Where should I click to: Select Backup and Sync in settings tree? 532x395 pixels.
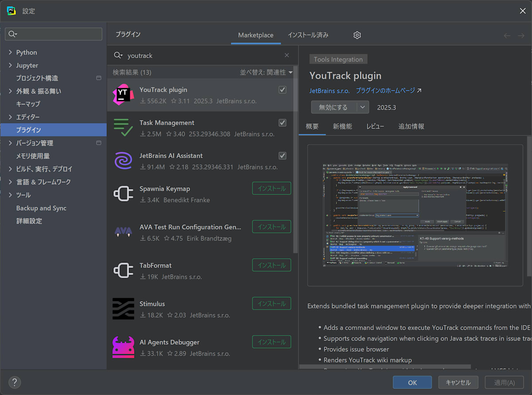(x=41, y=208)
